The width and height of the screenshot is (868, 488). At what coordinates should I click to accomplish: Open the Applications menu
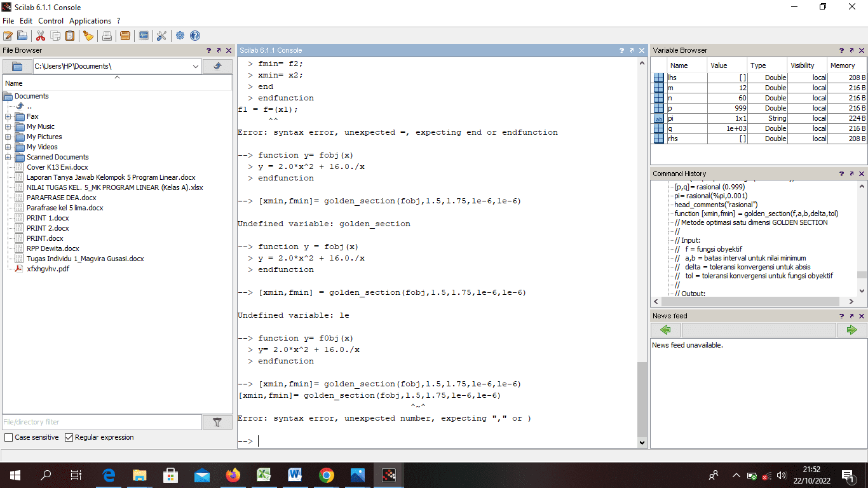click(x=90, y=21)
